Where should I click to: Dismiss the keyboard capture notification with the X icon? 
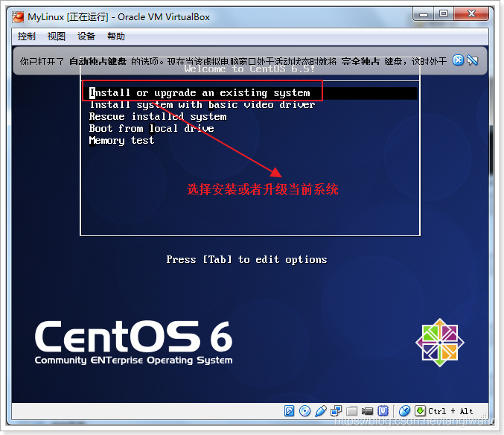pyautogui.click(x=458, y=60)
